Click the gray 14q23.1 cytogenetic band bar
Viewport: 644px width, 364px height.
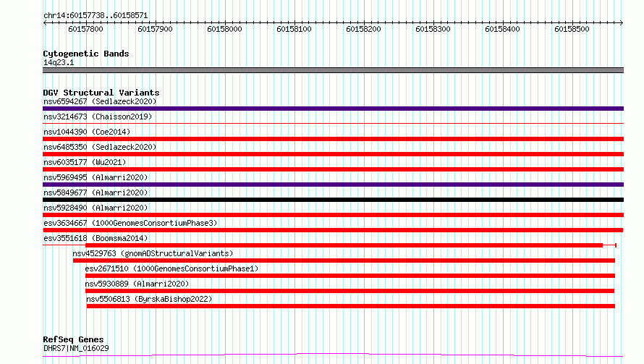pyautogui.click(x=333, y=70)
